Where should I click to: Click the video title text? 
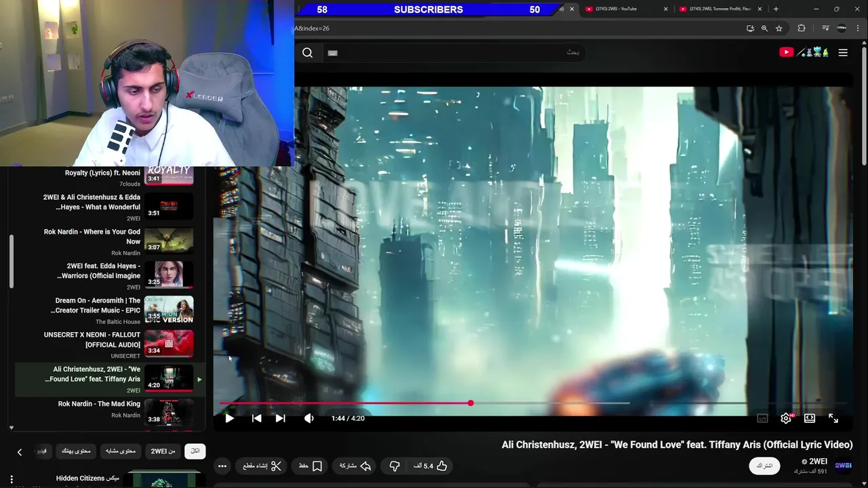coord(677,445)
